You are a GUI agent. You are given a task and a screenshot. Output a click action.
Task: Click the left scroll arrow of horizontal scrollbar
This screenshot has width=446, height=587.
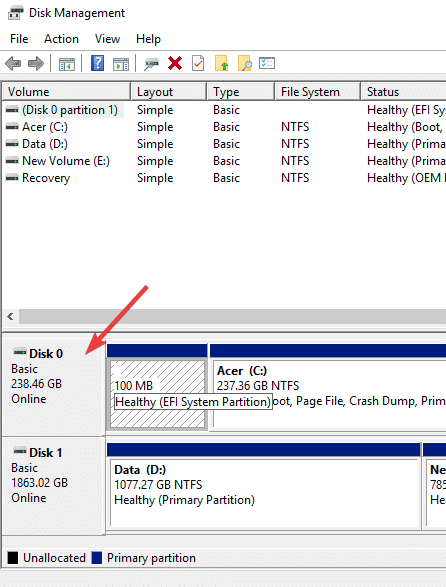[x=10, y=317]
